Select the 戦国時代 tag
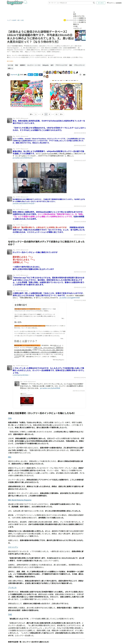Screen dimensions: 129x644 click(23, 65)
